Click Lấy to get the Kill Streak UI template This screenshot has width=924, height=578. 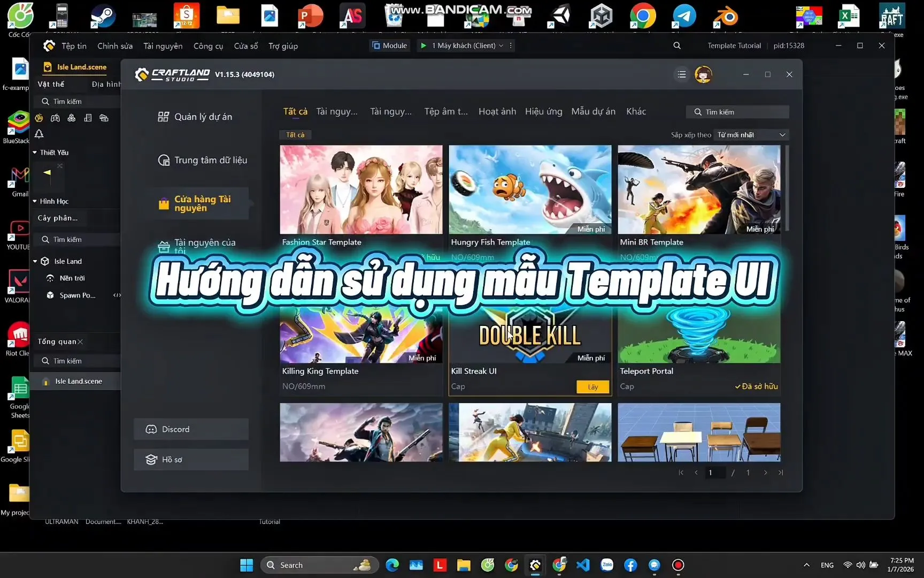592,386
